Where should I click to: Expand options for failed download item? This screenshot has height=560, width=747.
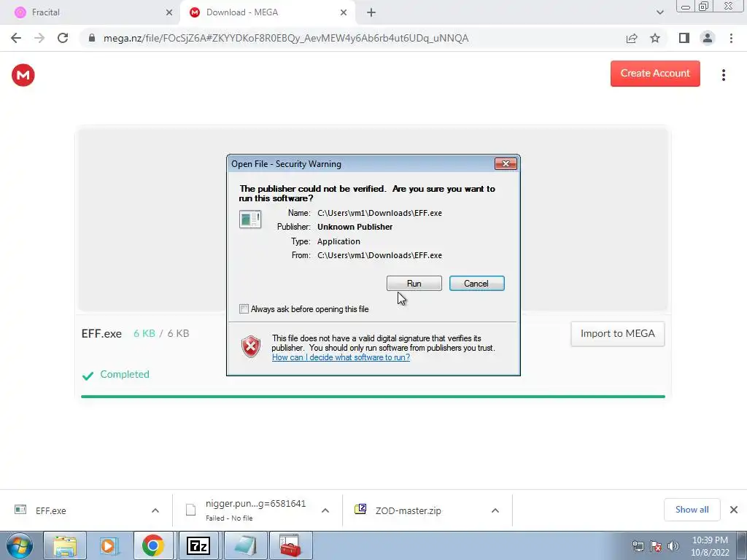325,510
